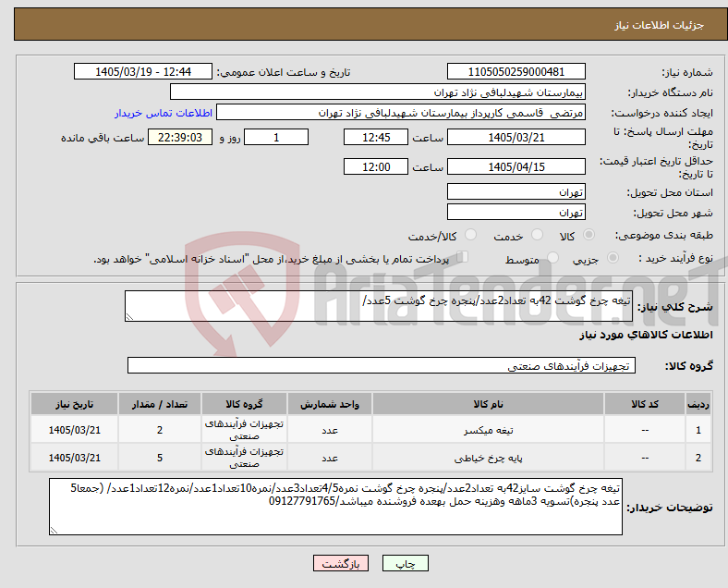This screenshot has width=728, height=588.
Task: Click the resize handle of description textarea
Action: pyautogui.click(x=129, y=317)
